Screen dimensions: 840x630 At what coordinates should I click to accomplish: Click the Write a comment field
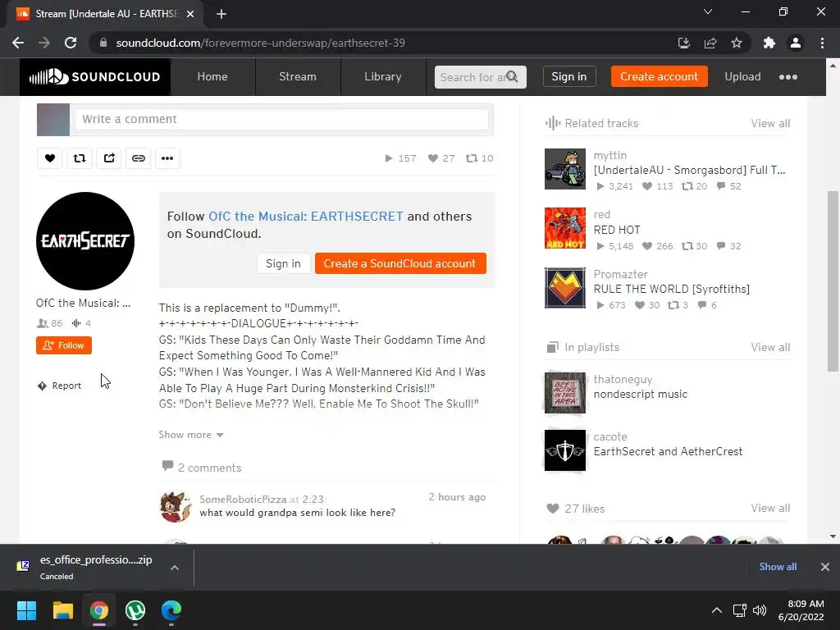click(x=282, y=119)
